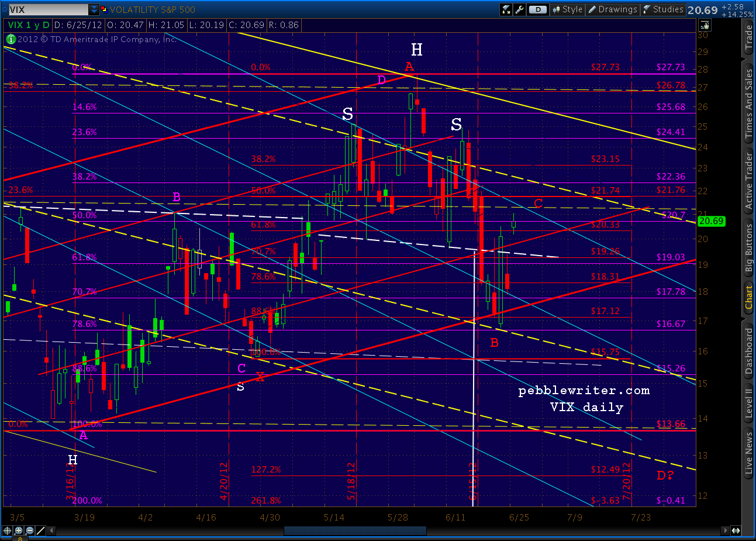Click the '4/20/12' vertical date marker label

coord(223,481)
